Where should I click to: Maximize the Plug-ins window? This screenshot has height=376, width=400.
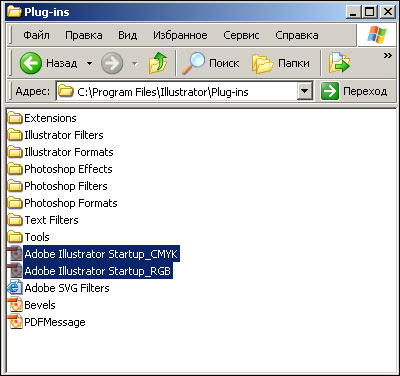(370, 12)
